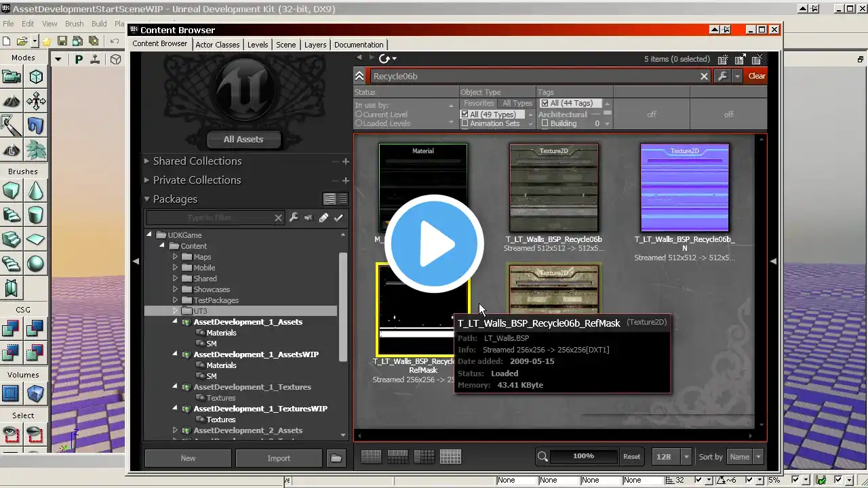Click the open folder icon in main toolbar
This screenshot has height=488, width=868.
click(x=22, y=41)
